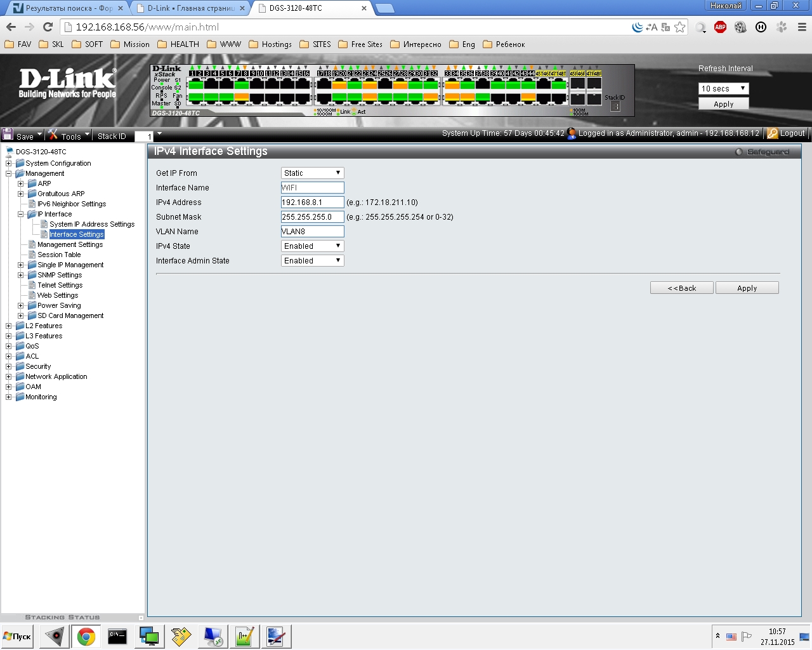Image resolution: width=812 pixels, height=650 pixels.
Task: Open the Tools wrench icon menu
Action: (x=54, y=135)
